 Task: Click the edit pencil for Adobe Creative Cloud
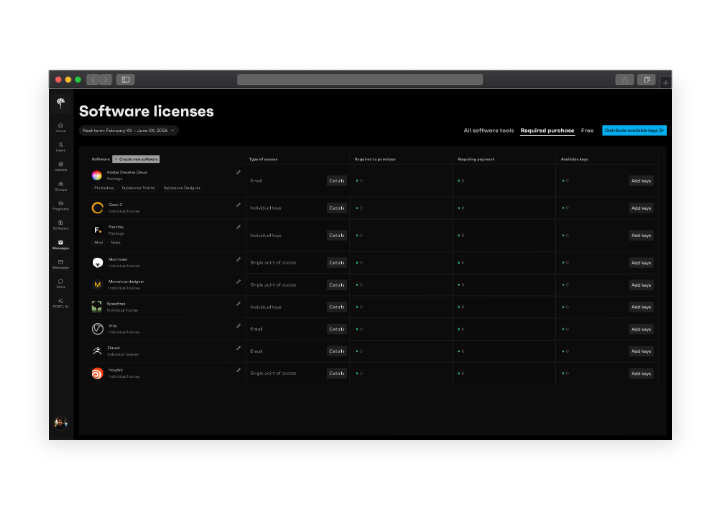(x=238, y=172)
